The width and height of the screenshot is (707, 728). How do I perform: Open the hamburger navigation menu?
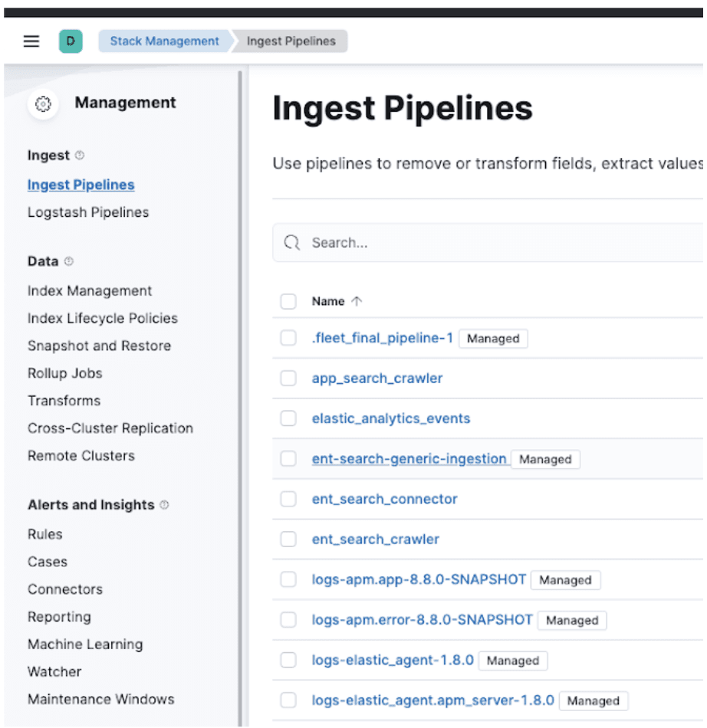tap(31, 41)
